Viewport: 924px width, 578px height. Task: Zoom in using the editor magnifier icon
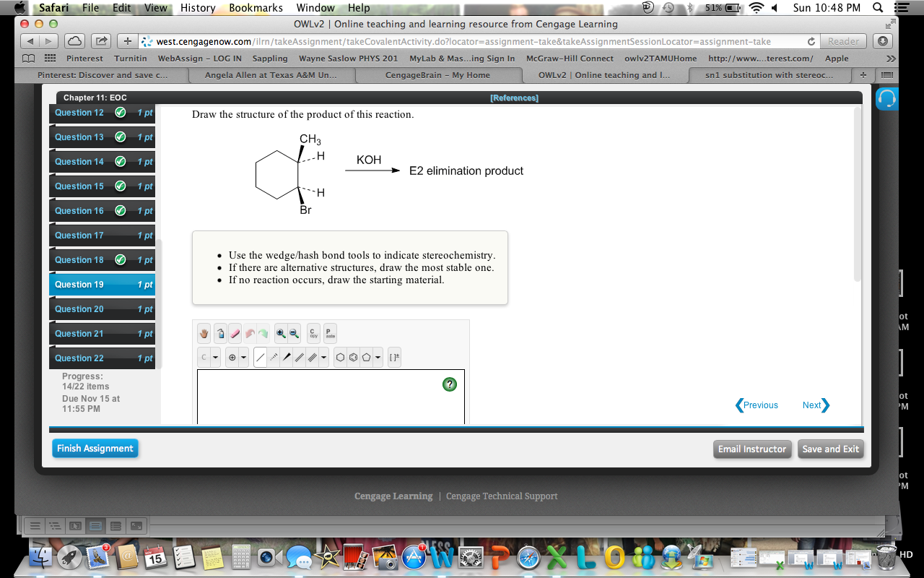click(x=279, y=332)
